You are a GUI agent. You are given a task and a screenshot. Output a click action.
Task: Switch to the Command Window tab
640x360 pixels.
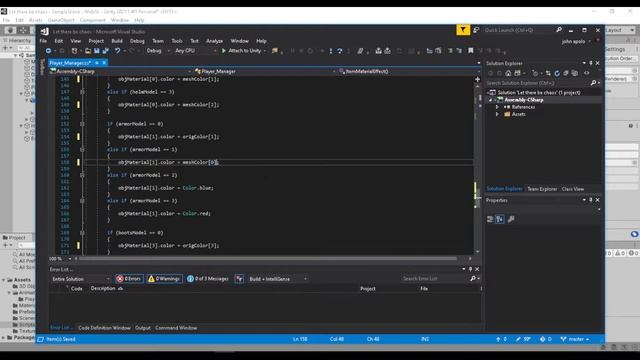click(x=176, y=328)
